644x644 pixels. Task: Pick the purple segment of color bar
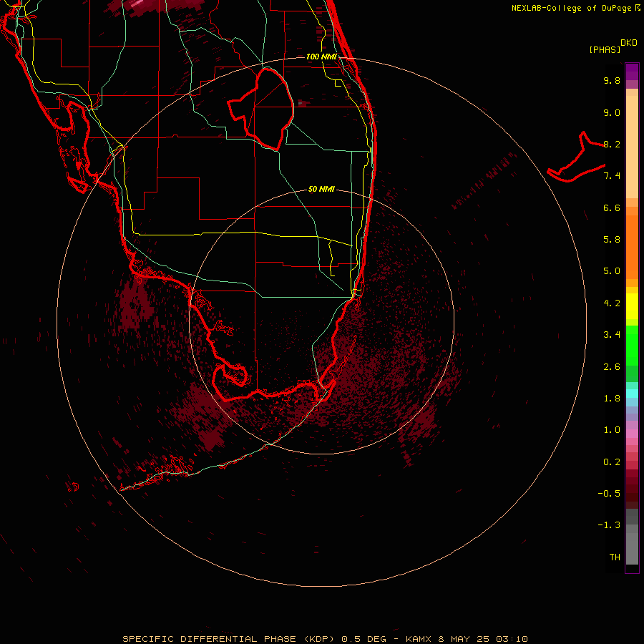coord(632,72)
